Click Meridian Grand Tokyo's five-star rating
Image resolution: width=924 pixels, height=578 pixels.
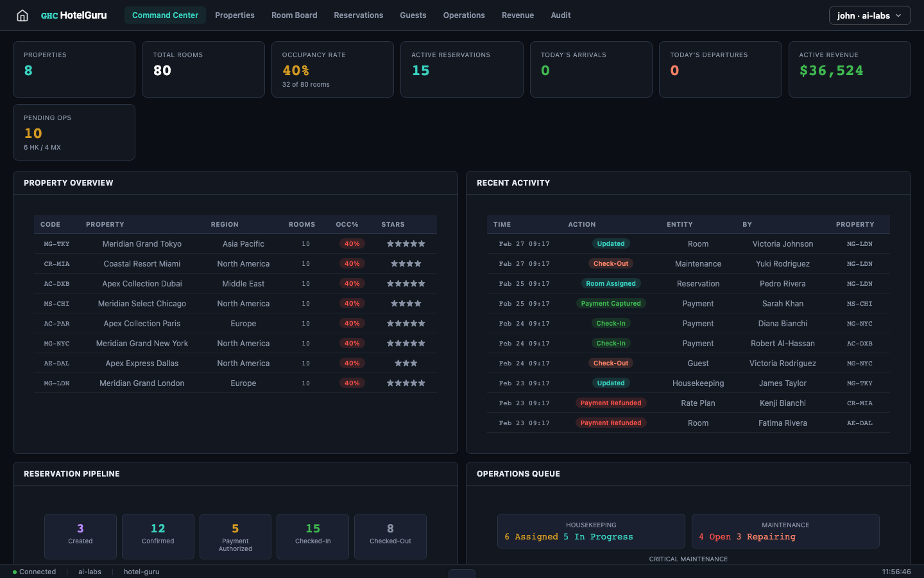tap(406, 243)
